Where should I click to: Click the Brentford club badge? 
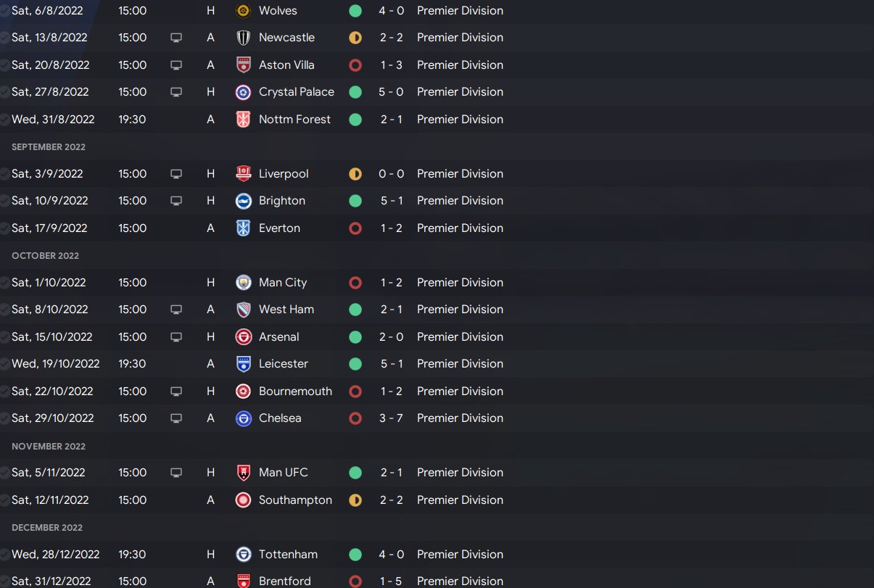[x=244, y=581]
